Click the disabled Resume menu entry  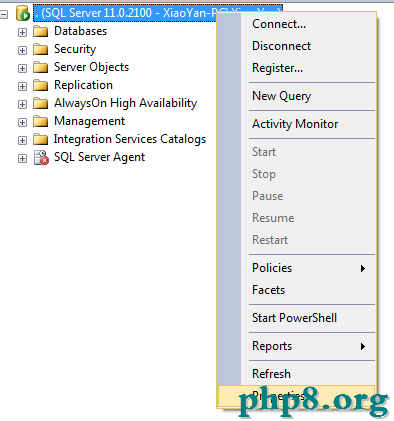[297, 218]
